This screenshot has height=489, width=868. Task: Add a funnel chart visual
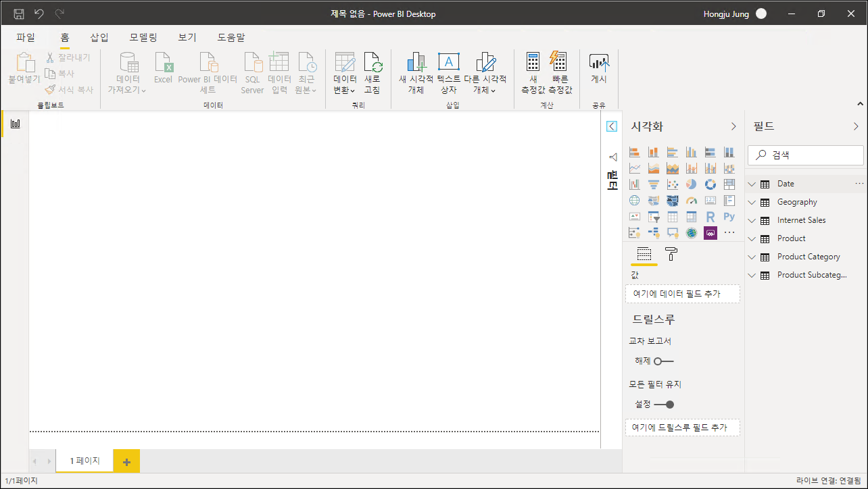(653, 184)
